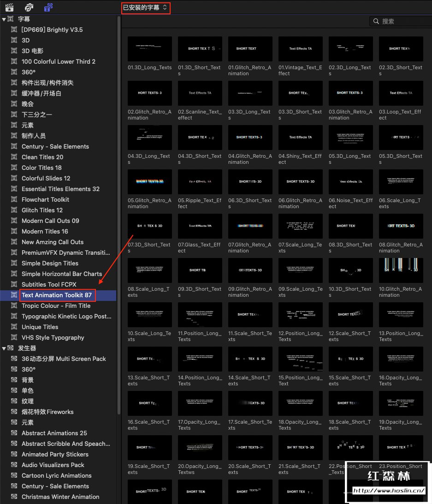The image size is (432, 504).
Task: Click the icon beside Century - Sale Elements titles
Action: tap(14, 146)
